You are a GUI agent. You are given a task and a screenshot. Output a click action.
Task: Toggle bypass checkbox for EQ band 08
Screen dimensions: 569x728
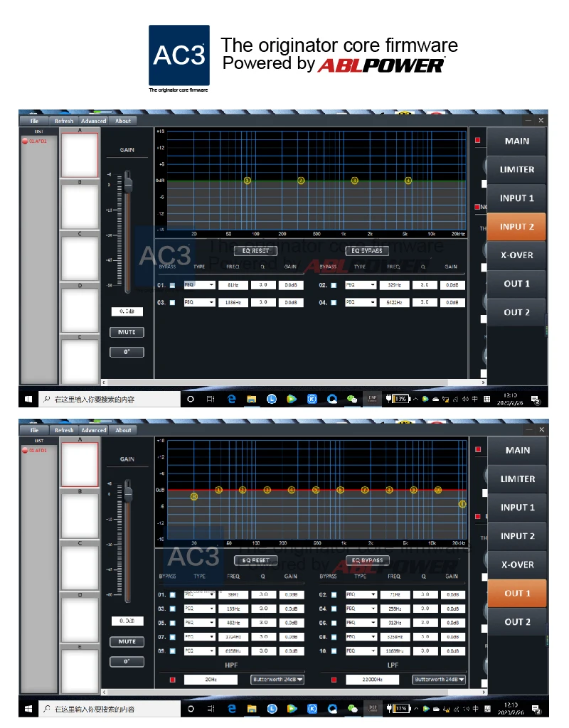(x=334, y=636)
